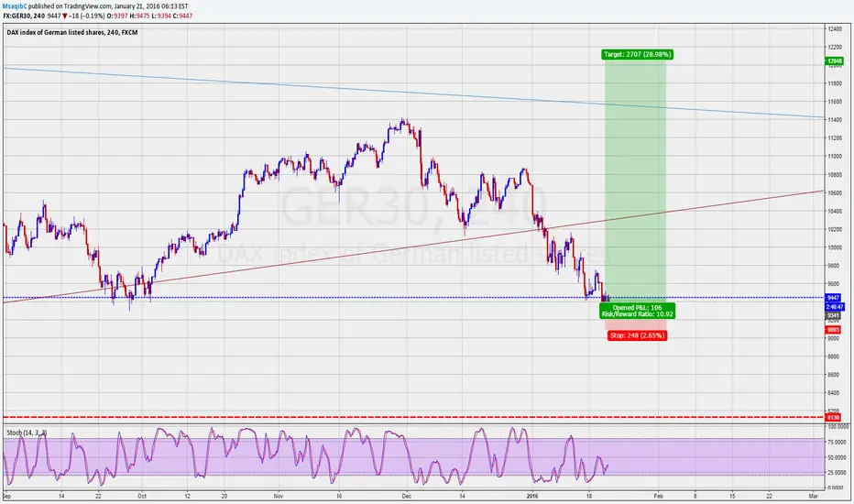Screen dimensions: 854x504
Task: Click the 10000 price axis label
Action: [x=835, y=247]
